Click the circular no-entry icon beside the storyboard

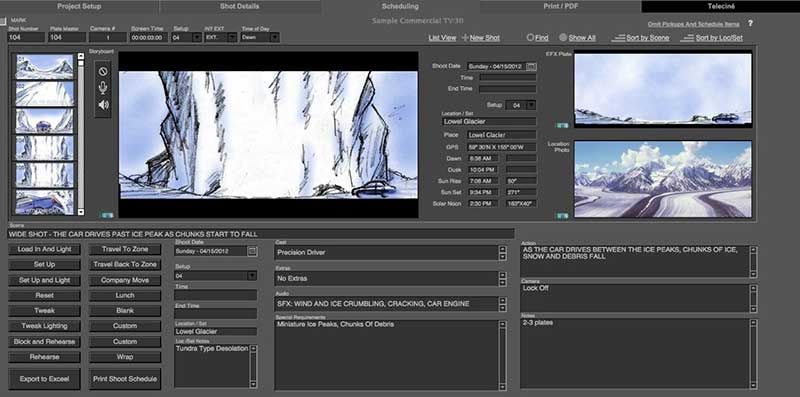(x=103, y=71)
